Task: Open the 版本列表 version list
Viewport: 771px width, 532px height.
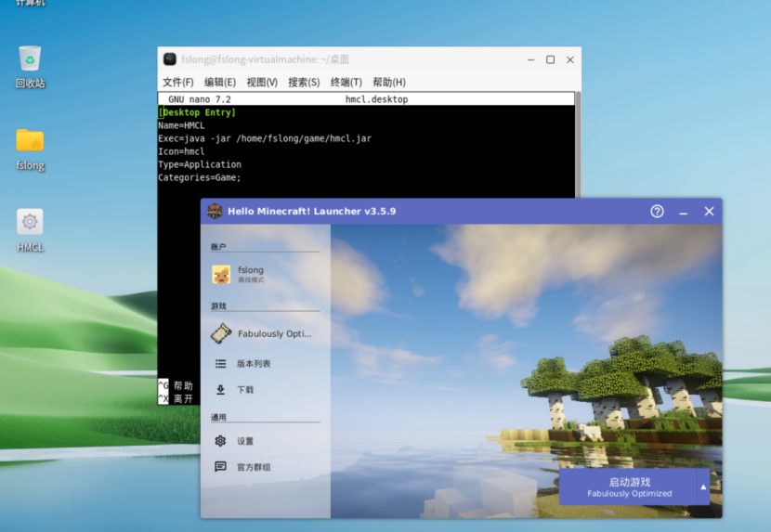Action: [x=266, y=363]
